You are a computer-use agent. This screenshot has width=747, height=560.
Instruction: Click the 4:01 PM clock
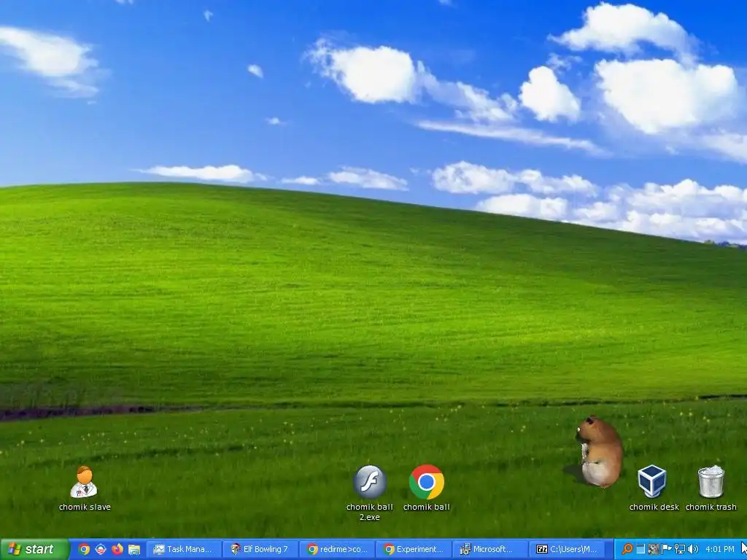click(720, 549)
